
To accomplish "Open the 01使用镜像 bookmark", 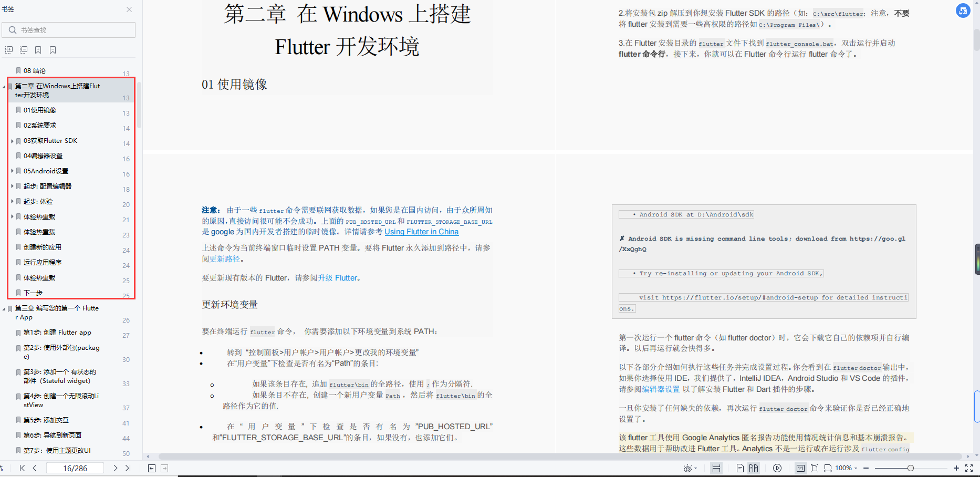I will [40, 110].
